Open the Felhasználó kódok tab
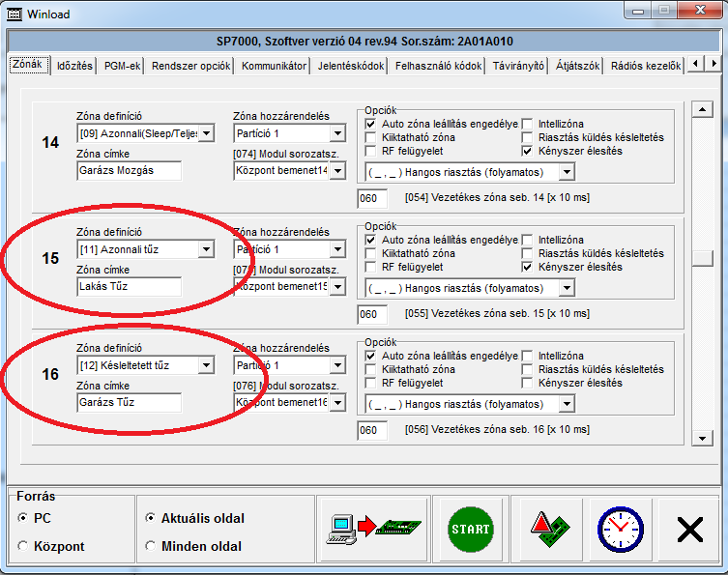This screenshot has height=575, width=728. [438, 66]
